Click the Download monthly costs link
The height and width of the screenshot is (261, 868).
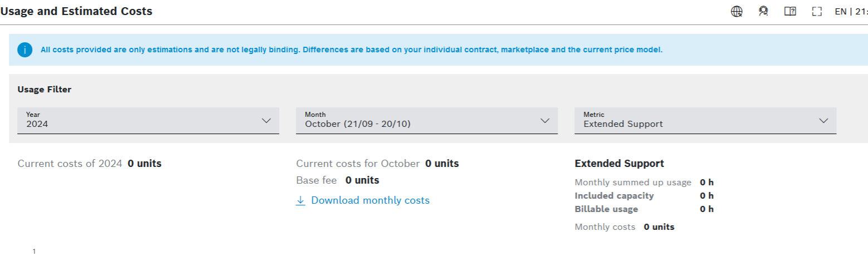point(370,200)
